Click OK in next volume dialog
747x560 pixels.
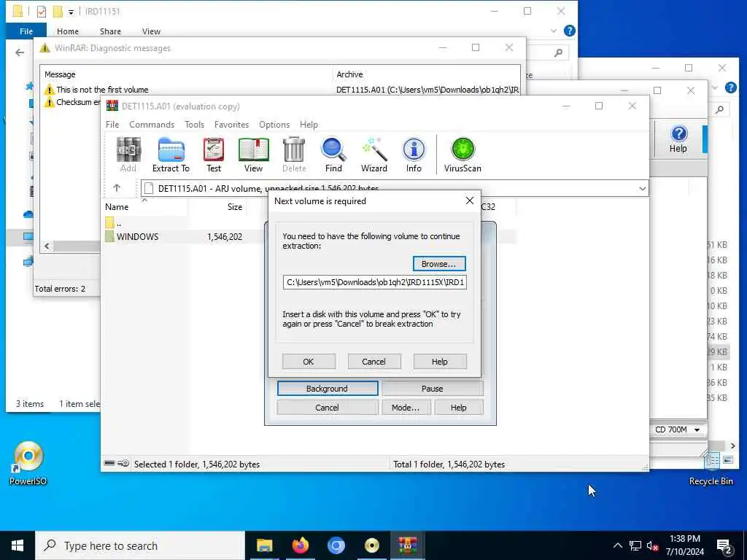309,362
